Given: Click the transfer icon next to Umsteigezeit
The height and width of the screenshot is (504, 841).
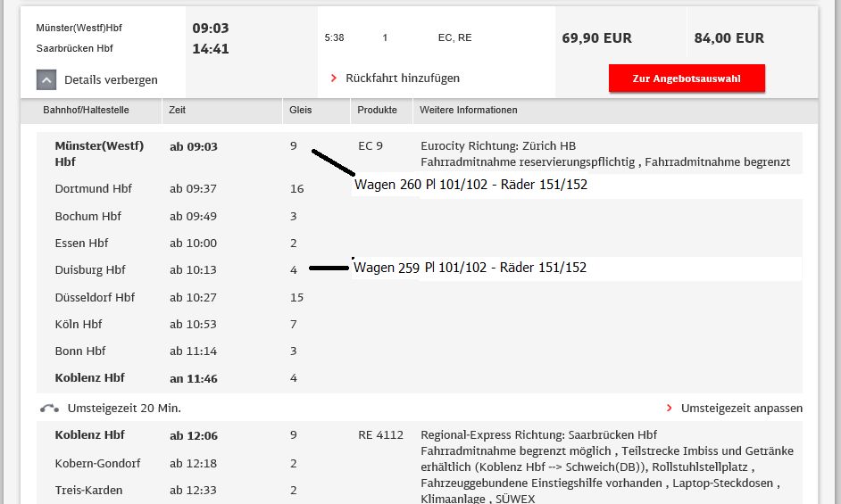Looking at the screenshot, I should 50,409.
